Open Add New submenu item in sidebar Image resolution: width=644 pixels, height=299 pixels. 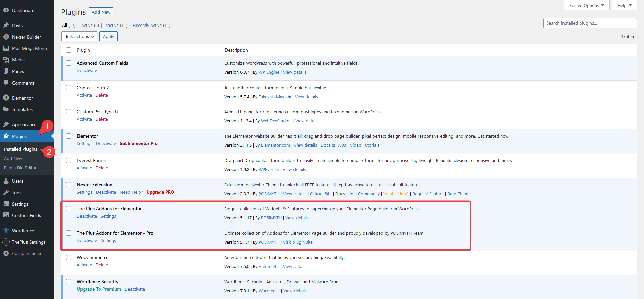[13, 158]
